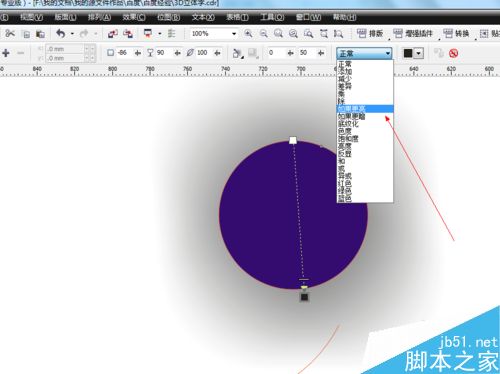This screenshot has height=374, width=500.
Task: Select 正常 in the operation list
Action: (x=365, y=63)
